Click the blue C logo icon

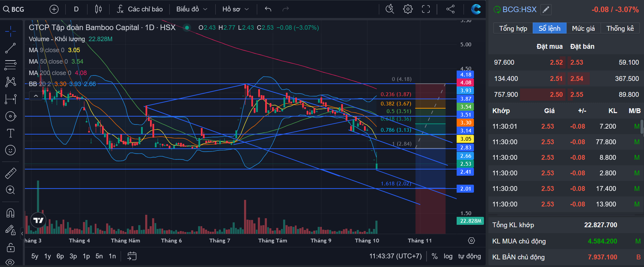tap(476, 9)
